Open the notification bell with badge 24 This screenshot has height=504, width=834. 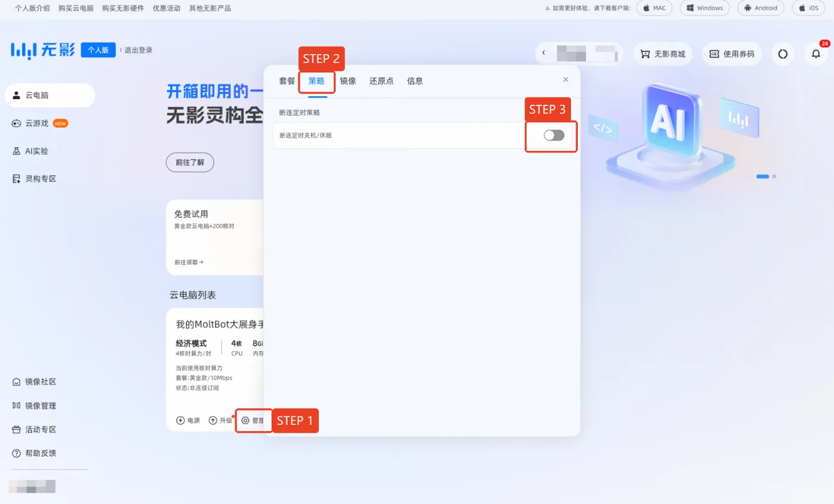[816, 54]
